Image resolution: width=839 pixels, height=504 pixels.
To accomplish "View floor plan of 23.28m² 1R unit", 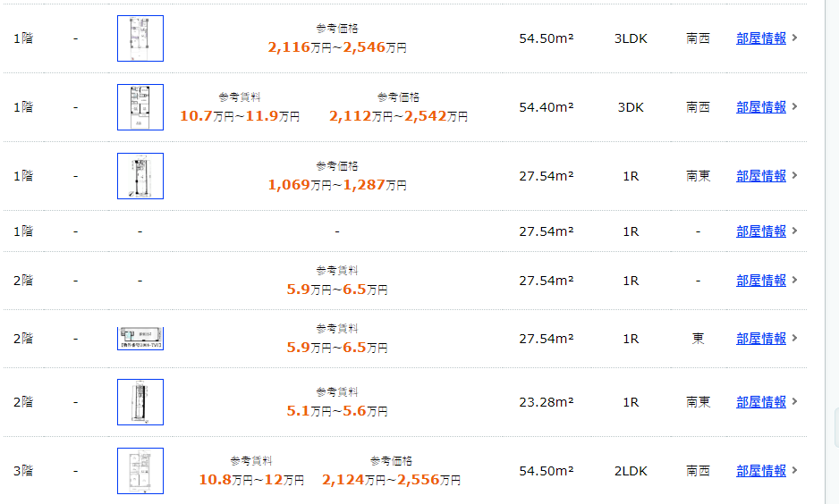I will coord(140,402).
